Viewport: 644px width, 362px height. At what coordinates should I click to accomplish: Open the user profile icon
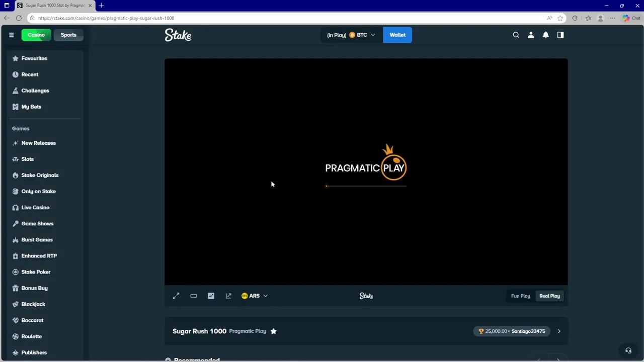[x=531, y=35]
